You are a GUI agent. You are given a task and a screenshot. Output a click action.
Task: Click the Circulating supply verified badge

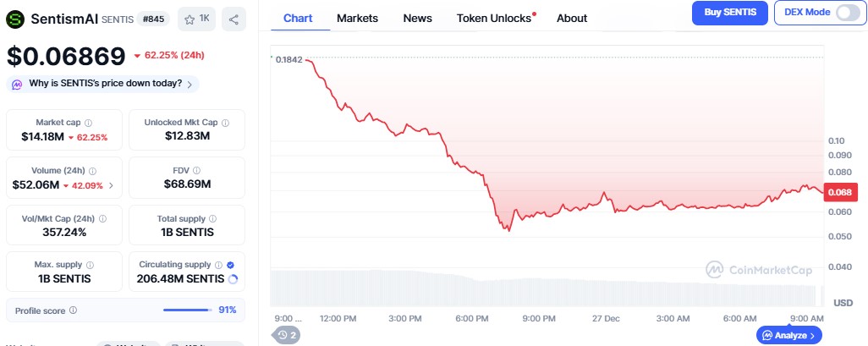(x=230, y=265)
